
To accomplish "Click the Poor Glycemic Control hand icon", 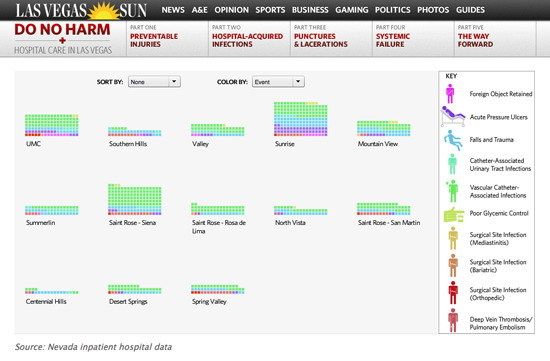I will click(454, 214).
